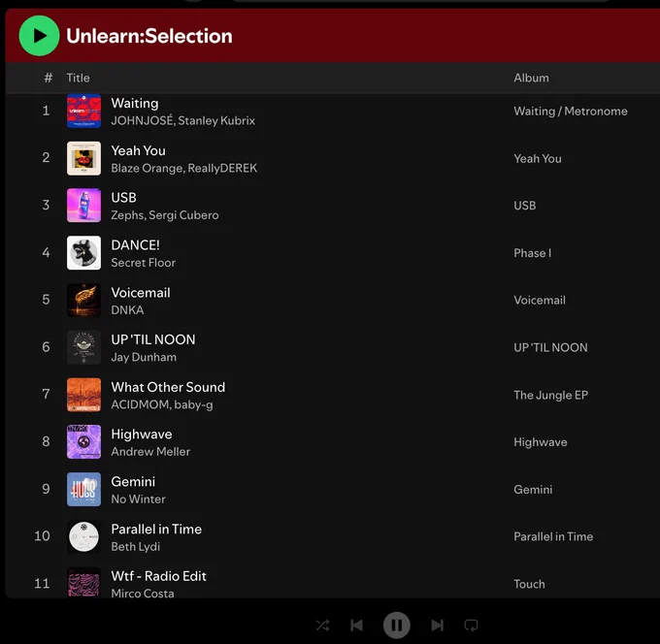Select the track title What Other Sound
The image size is (660, 644).
point(168,387)
